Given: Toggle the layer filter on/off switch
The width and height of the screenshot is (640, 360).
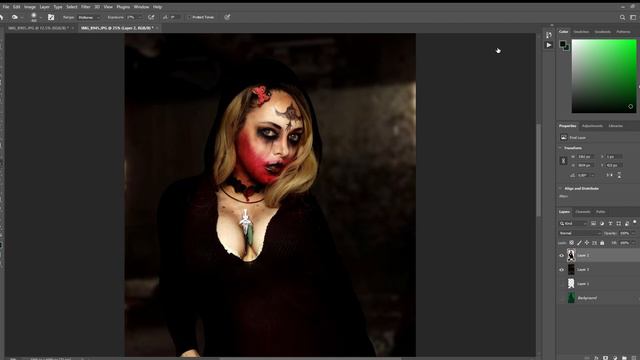Looking at the screenshot, I should 635,222.
